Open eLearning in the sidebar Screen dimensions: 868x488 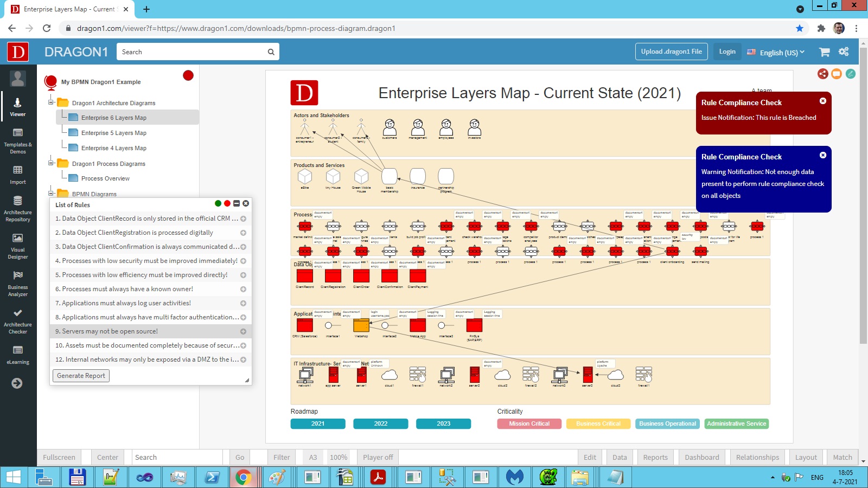coord(18,355)
